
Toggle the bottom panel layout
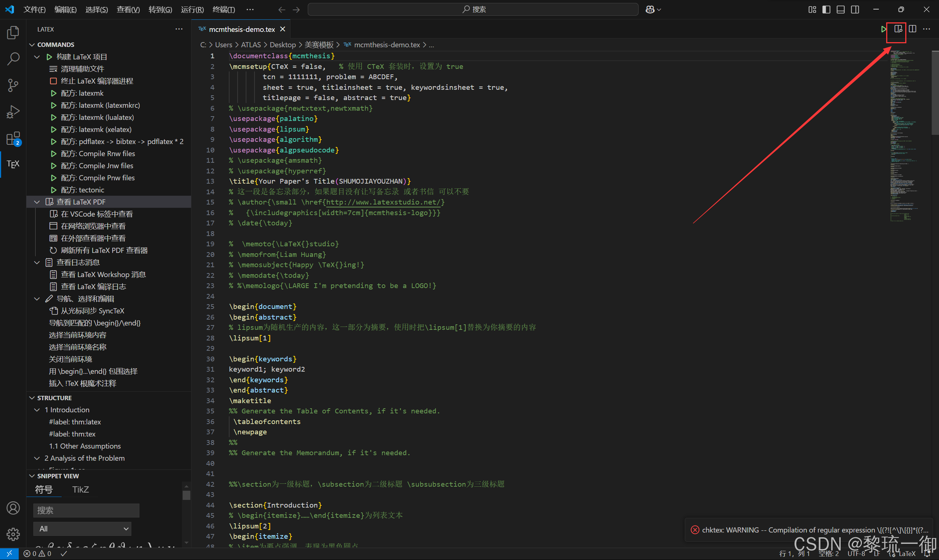click(840, 10)
